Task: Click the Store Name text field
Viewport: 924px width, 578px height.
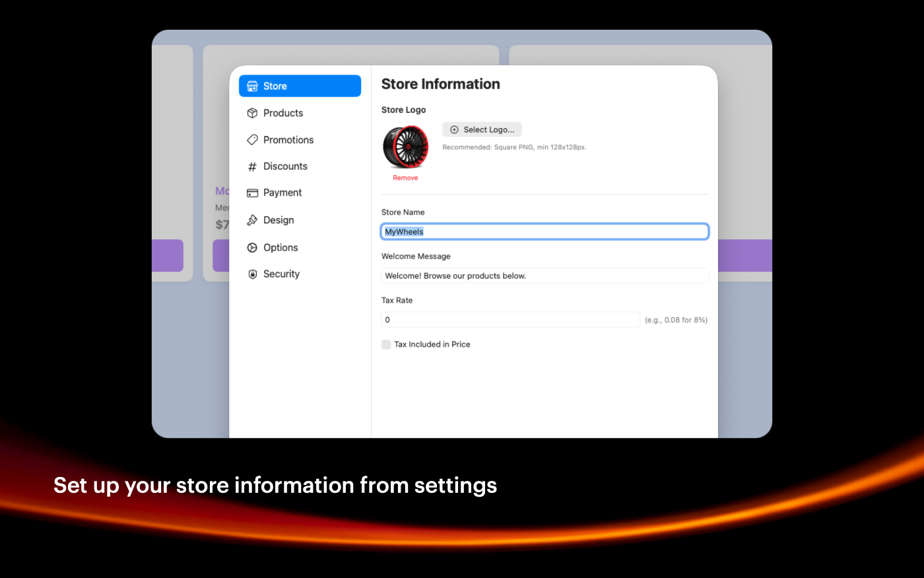Action: click(x=544, y=232)
